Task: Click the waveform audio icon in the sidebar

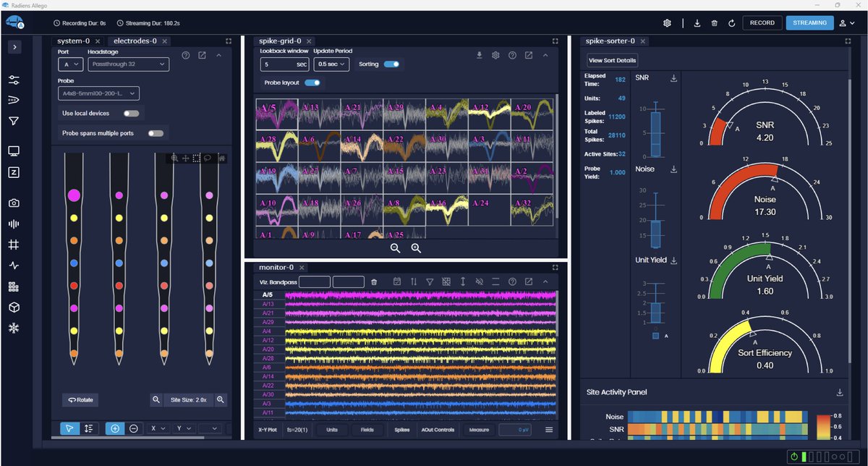Action: (x=14, y=224)
